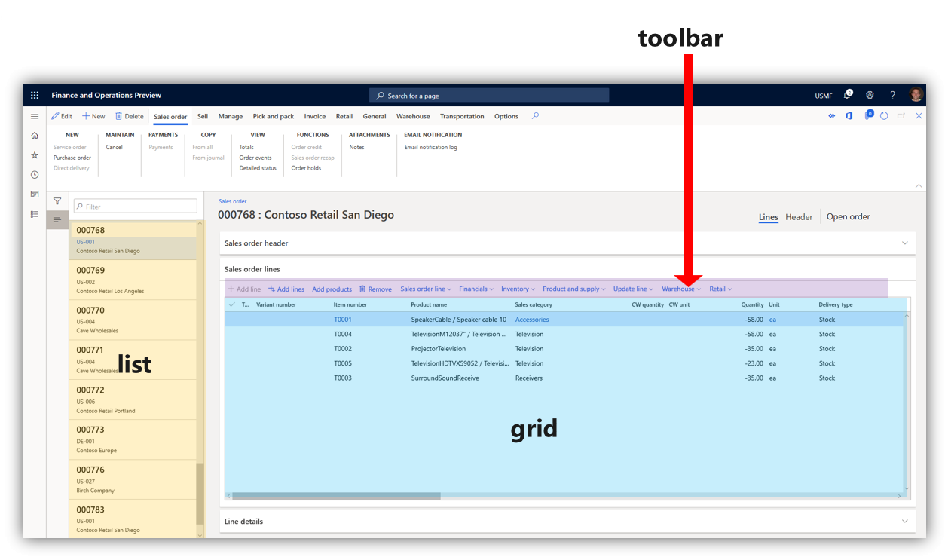Switch to the Invoice tab

[315, 116]
